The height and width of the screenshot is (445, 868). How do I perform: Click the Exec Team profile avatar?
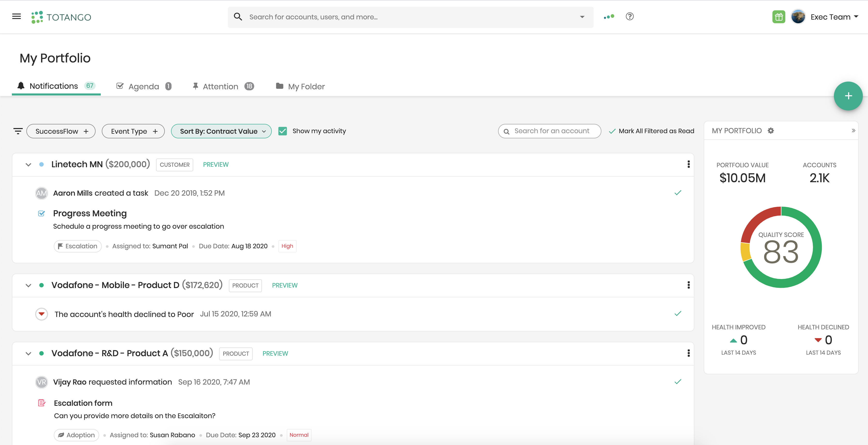tap(798, 17)
